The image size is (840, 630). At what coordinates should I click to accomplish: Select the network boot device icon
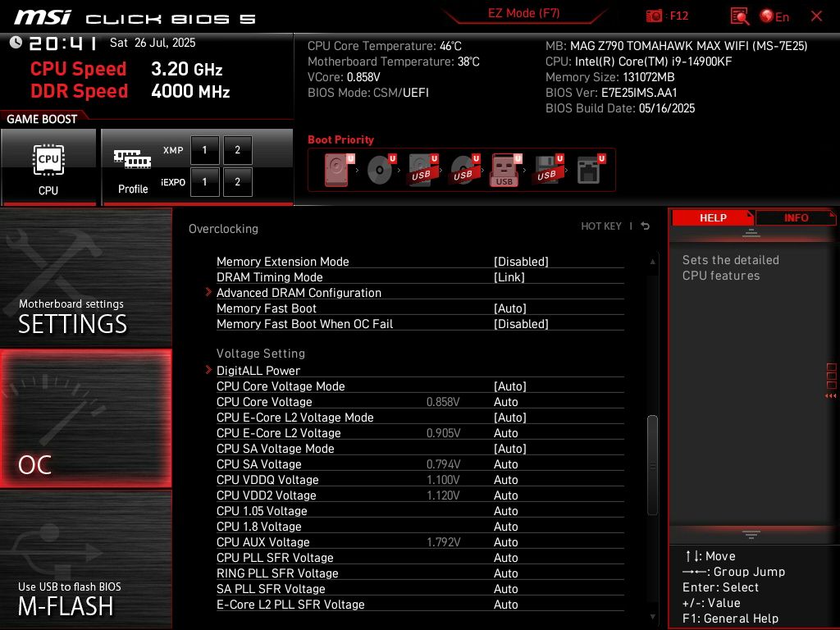click(590, 170)
